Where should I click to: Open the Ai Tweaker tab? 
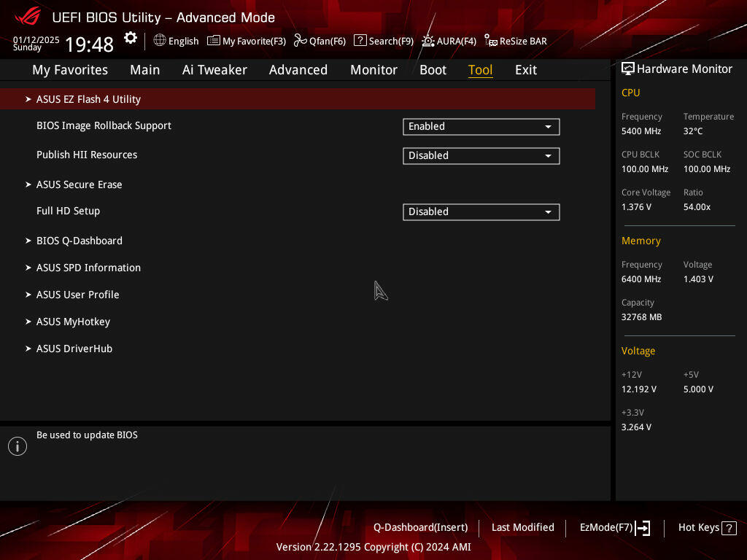(x=214, y=70)
